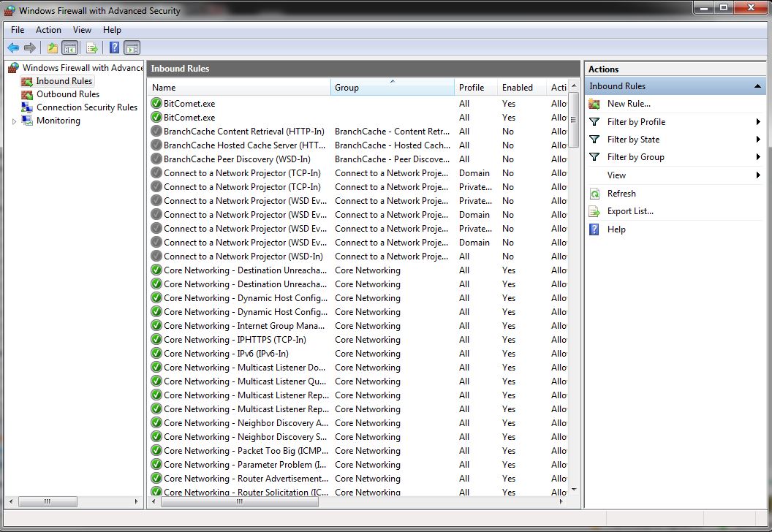Image resolution: width=772 pixels, height=532 pixels.
Task: Click the Filter by Group funnel icon
Action: [595, 157]
